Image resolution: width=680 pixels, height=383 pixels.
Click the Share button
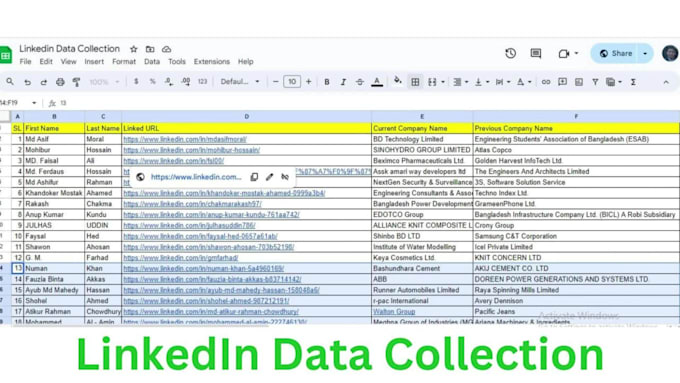616,53
